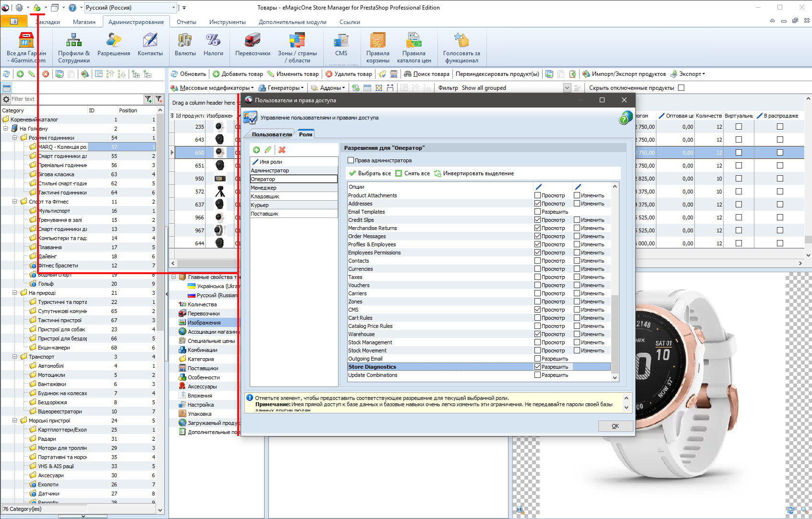
Task: Toggle Allow checkbox for Email Templates
Action: tap(537, 212)
